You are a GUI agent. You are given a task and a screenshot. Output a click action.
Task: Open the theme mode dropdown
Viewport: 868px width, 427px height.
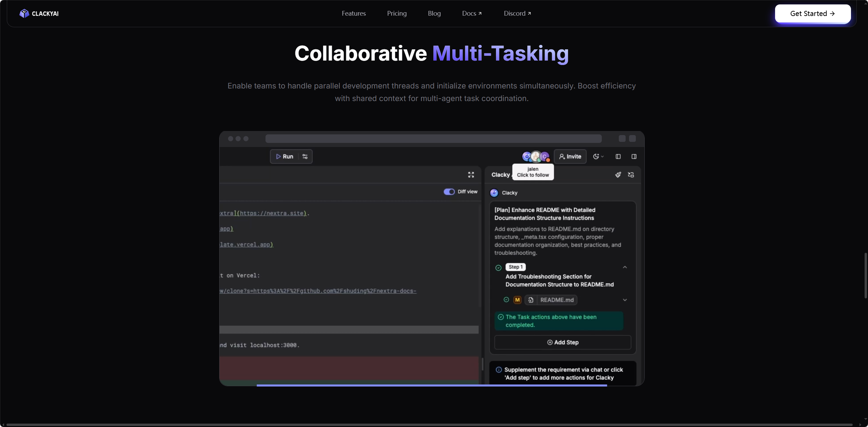(x=598, y=157)
